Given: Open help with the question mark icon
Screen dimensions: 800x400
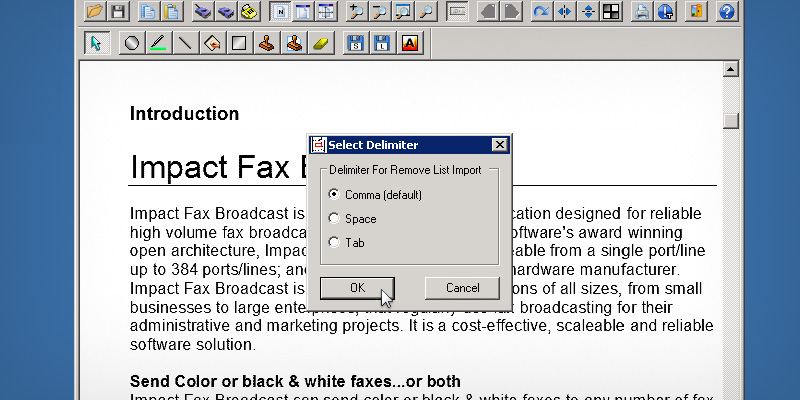Looking at the screenshot, I should (x=727, y=12).
